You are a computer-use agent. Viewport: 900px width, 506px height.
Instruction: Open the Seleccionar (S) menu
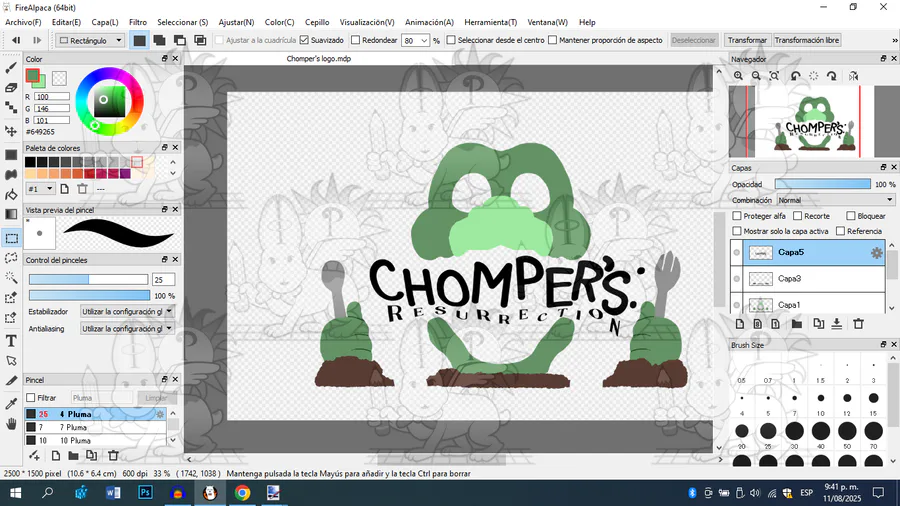coord(183,22)
